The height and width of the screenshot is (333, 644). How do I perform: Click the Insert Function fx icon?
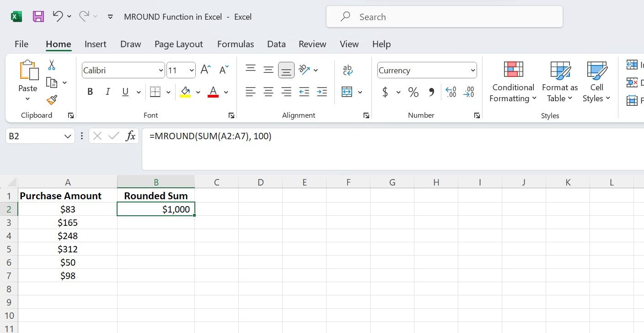(x=130, y=136)
